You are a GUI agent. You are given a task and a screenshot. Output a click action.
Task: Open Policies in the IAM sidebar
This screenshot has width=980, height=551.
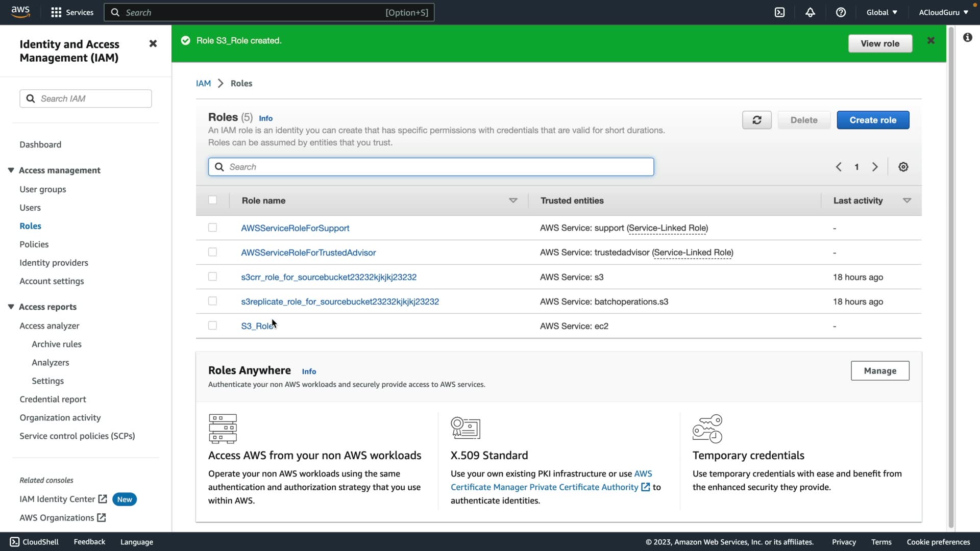(34, 244)
